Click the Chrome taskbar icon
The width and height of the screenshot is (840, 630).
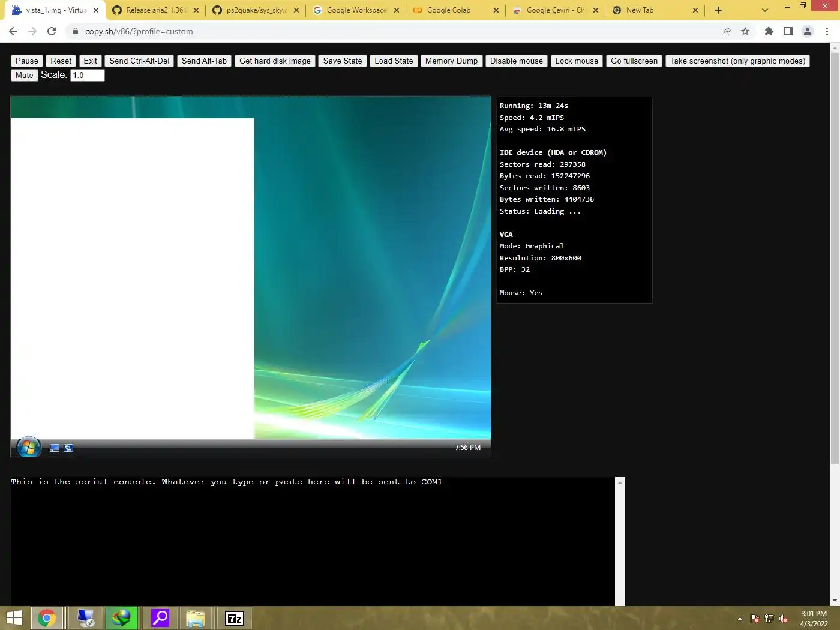47,618
